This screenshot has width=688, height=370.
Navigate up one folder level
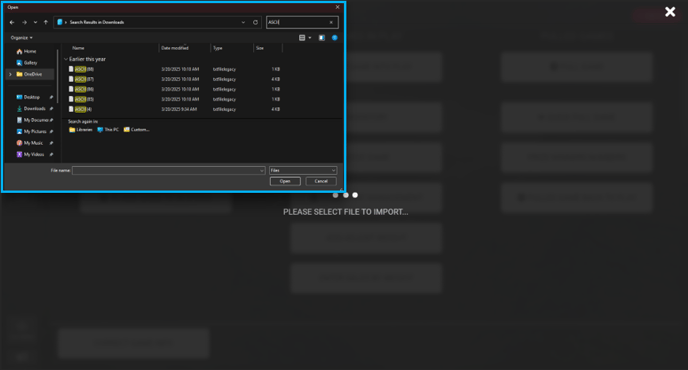[x=46, y=22]
